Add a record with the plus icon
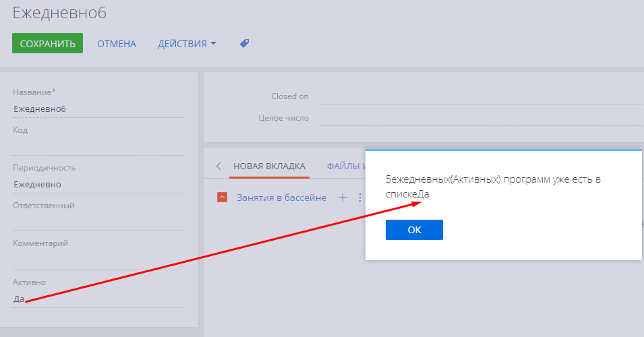Viewport: 644px width, 337px height. point(343,197)
